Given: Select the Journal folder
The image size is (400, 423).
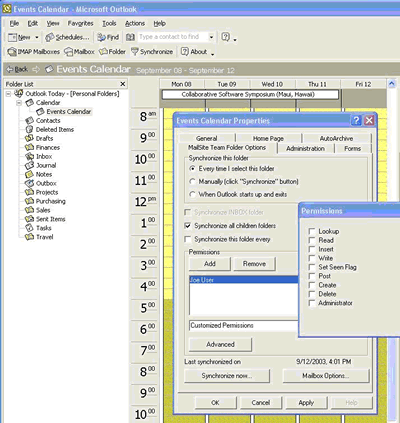Looking at the screenshot, I should pos(41,166).
